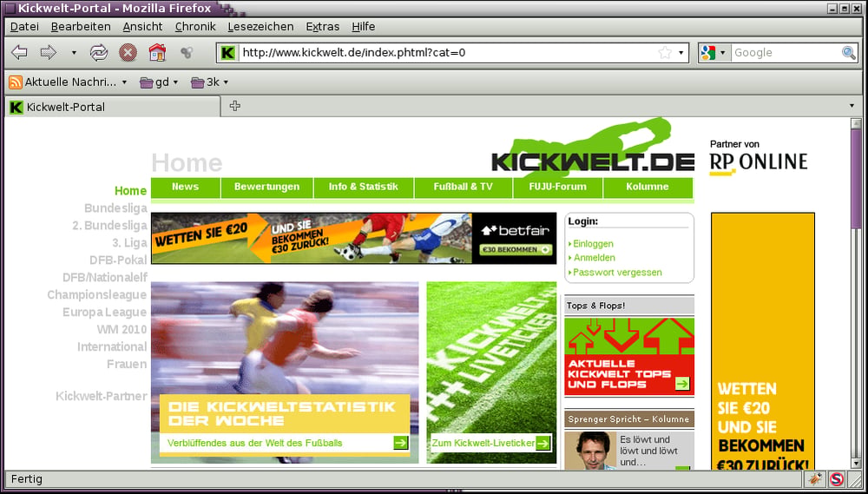Open the 3. Liga sidebar link
The image size is (868, 494).
point(129,243)
